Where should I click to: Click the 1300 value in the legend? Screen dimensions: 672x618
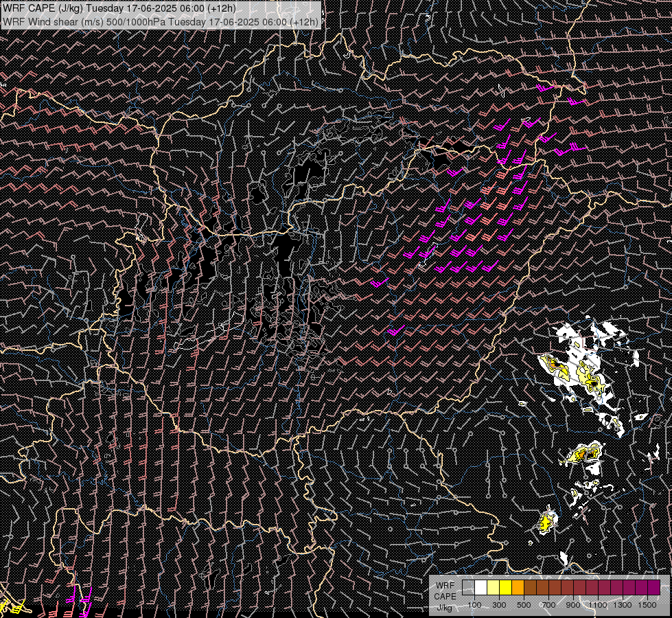tap(623, 605)
